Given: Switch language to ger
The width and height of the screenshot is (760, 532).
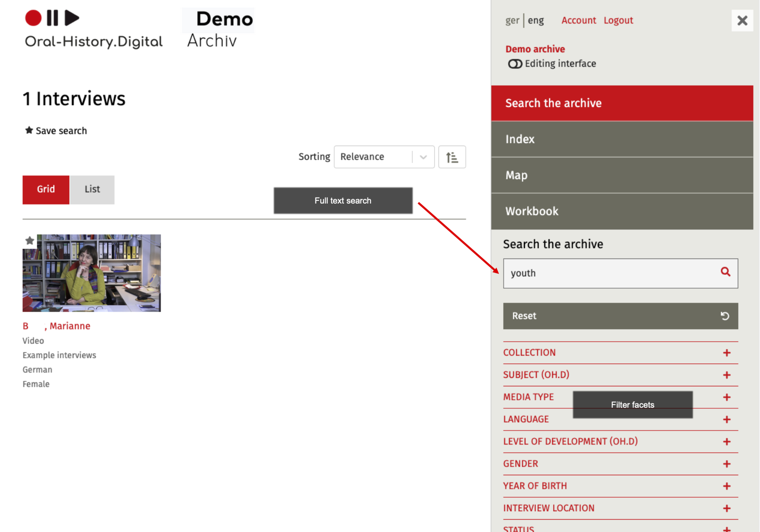Looking at the screenshot, I should click(x=512, y=21).
